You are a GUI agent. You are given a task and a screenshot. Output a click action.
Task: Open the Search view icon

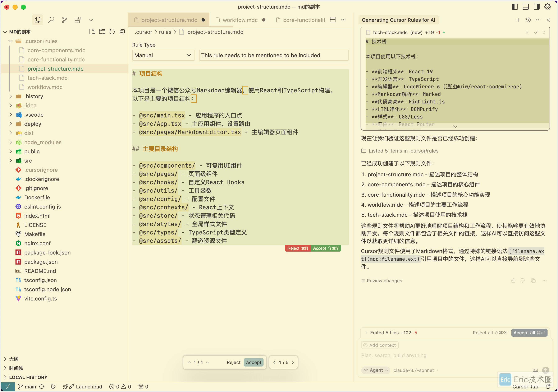tap(51, 20)
